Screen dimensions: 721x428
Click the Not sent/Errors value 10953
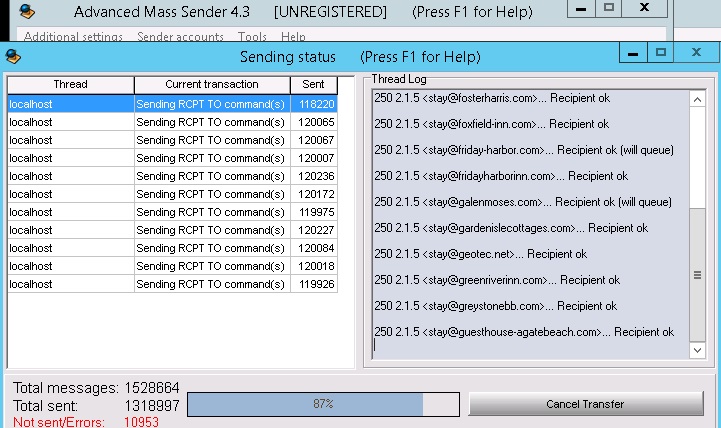point(141,422)
